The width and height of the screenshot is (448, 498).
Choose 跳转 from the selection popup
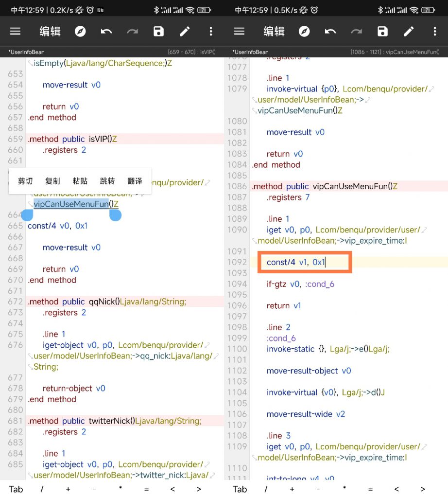tap(107, 181)
